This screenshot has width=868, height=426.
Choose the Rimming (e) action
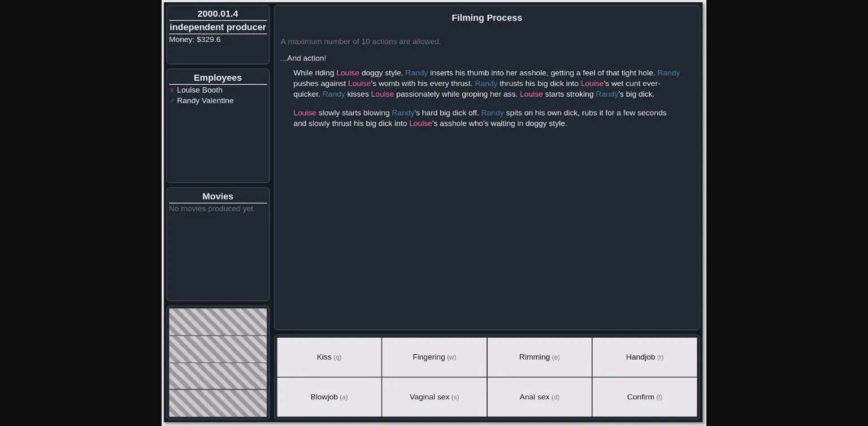539,357
